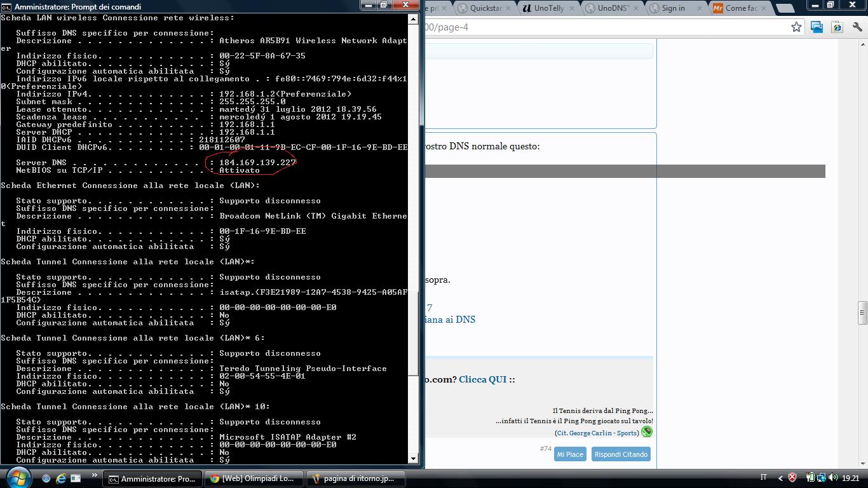Close the Sign in tab
The width and height of the screenshot is (868, 488).
(x=700, y=8)
